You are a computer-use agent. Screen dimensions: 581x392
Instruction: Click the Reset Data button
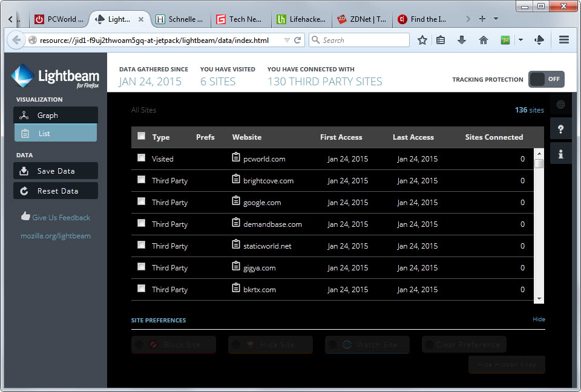click(56, 191)
